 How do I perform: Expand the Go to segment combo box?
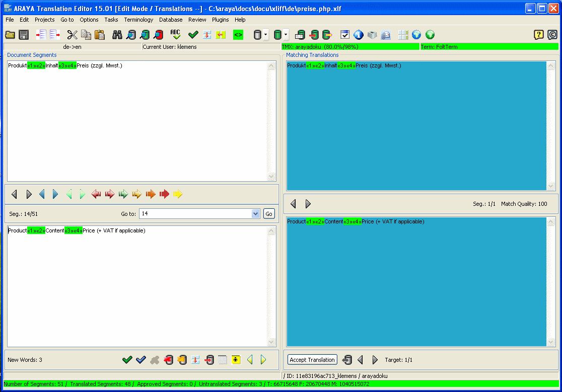[x=255, y=214]
